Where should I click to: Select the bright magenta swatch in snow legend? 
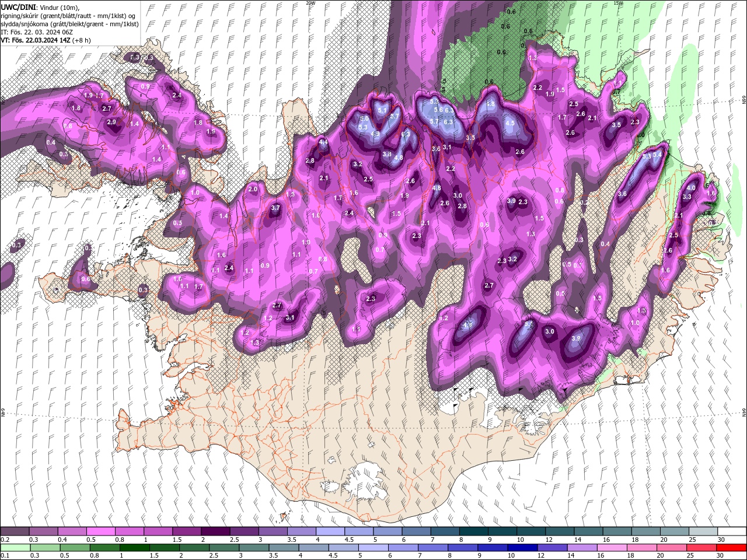pyautogui.click(x=100, y=531)
